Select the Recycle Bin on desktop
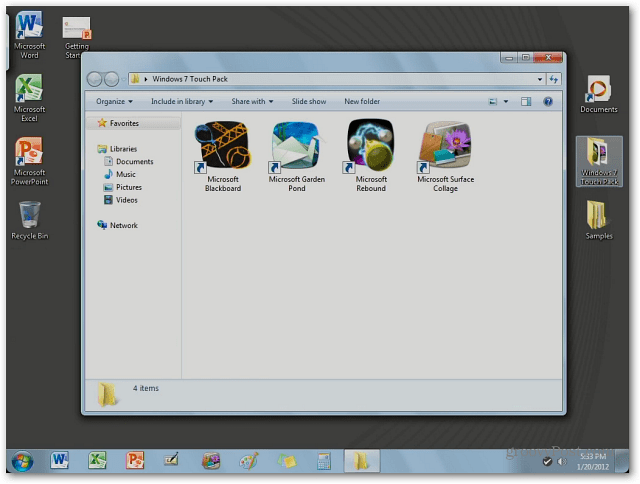640x484 pixels. coord(29,220)
